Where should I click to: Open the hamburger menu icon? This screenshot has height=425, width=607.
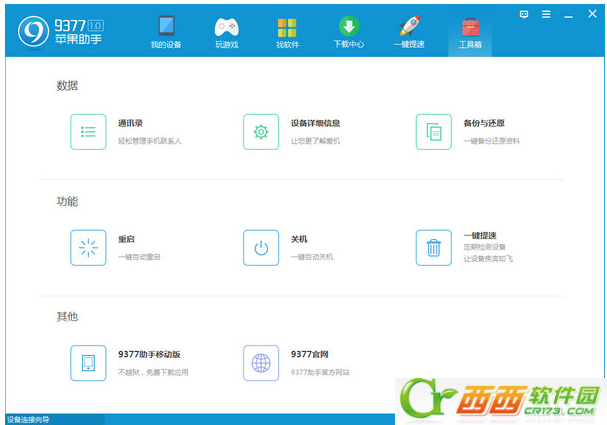pyautogui.click(x=546, y=15)
